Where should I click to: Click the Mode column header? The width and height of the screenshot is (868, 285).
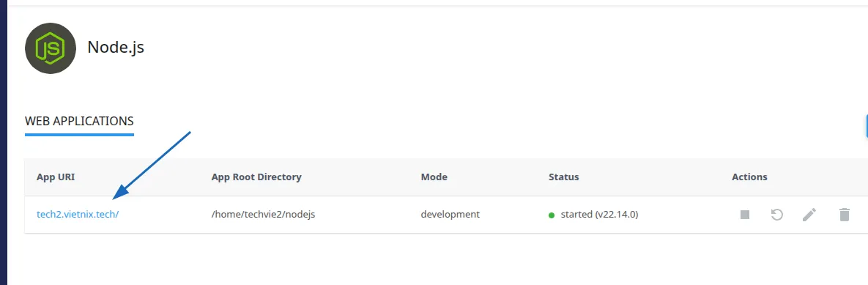coord(434,177)
